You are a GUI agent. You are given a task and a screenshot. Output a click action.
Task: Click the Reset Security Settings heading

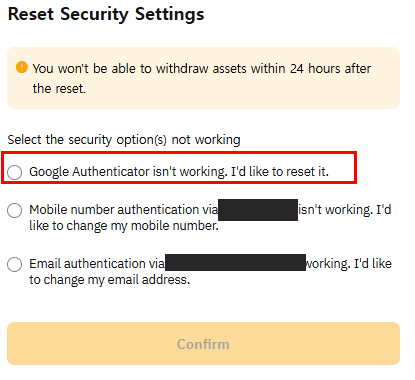(x=106, y=14)
